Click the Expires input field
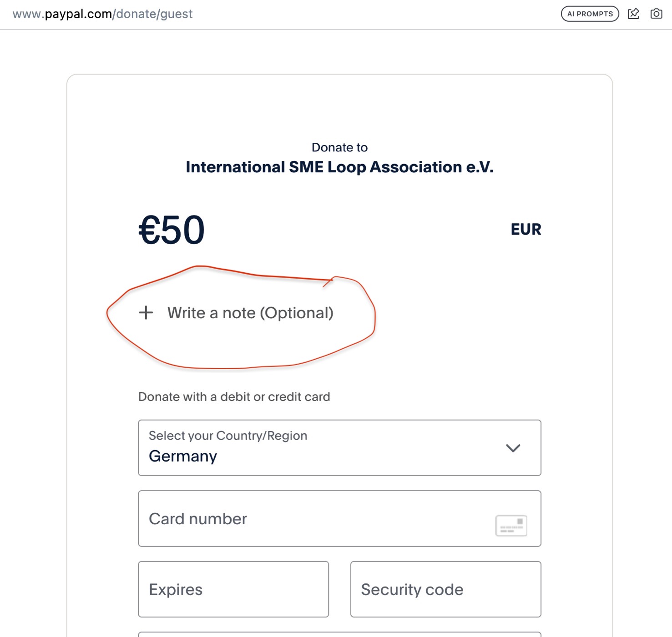This screenshot has height=637, width=672. coord(233,589)
